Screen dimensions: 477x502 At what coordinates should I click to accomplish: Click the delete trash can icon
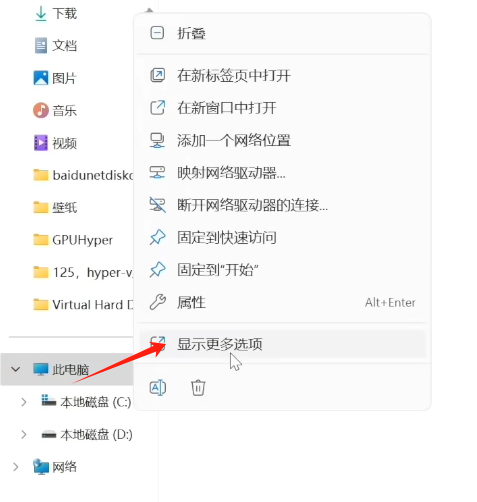click(198, 388)
